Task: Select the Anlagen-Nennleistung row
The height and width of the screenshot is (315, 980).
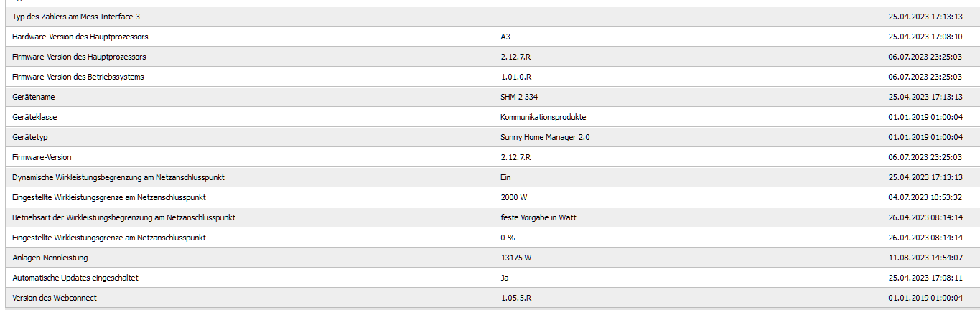Action: tap(490, 258)
